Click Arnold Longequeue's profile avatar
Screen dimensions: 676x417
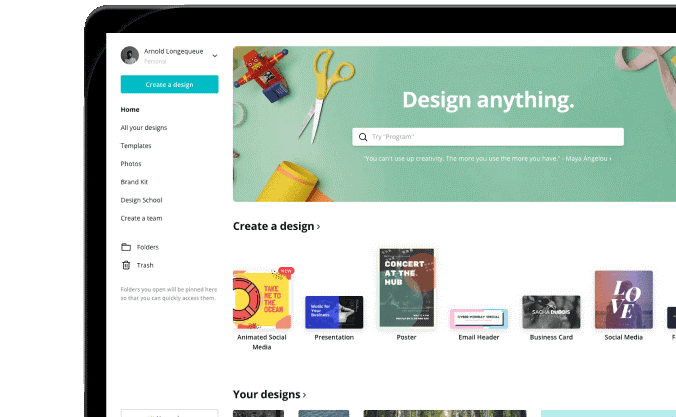pyautogui.click(x=130, y=55)
